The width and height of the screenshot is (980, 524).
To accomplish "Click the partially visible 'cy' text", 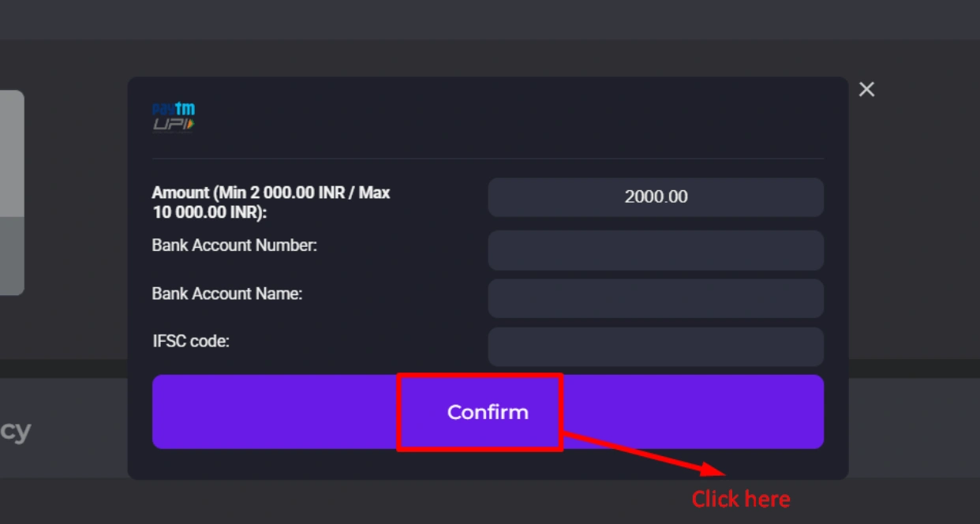I will click(15, 431).
